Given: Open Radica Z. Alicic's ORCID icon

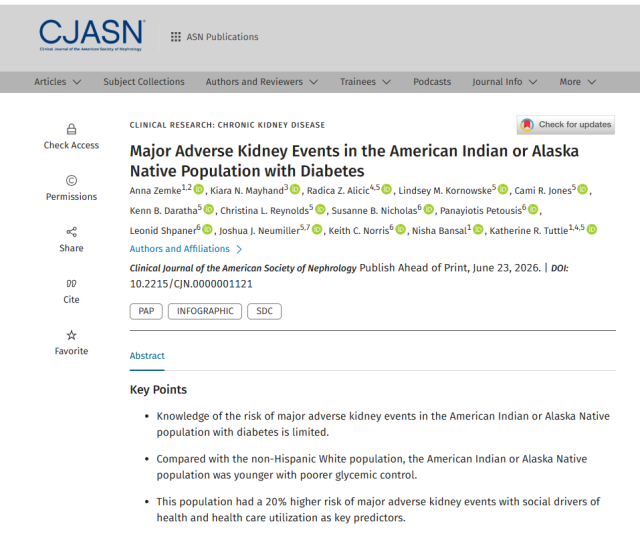Looking at the screenshot, I should (x=387, y=189).
